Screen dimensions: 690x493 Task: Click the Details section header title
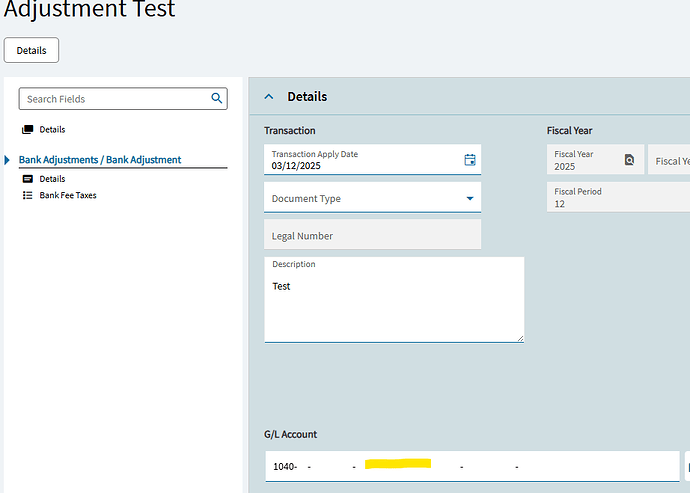(x=307, y=97)
